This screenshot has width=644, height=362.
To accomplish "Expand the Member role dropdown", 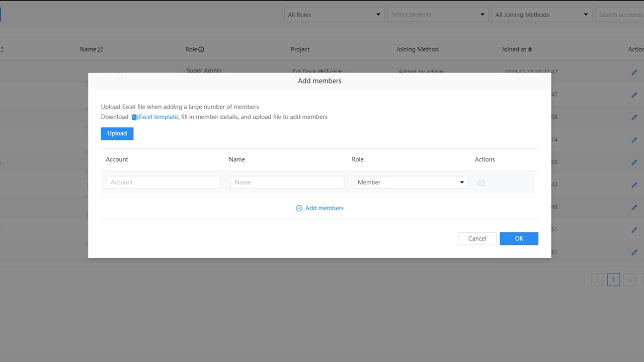I will pyautogui.click(x=411, y=183).
